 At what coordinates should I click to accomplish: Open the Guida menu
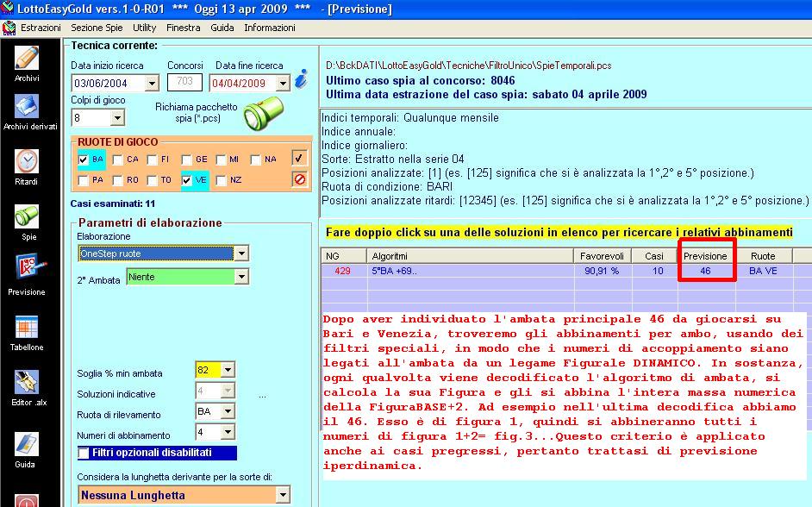click(x=222, y=28)
